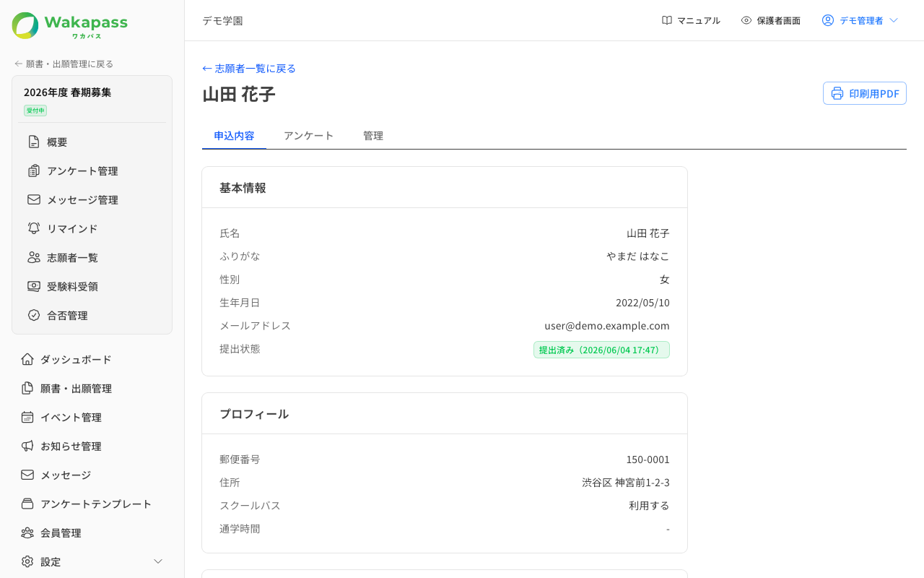Click the マニュアル link in header

[x=691, y=20]
